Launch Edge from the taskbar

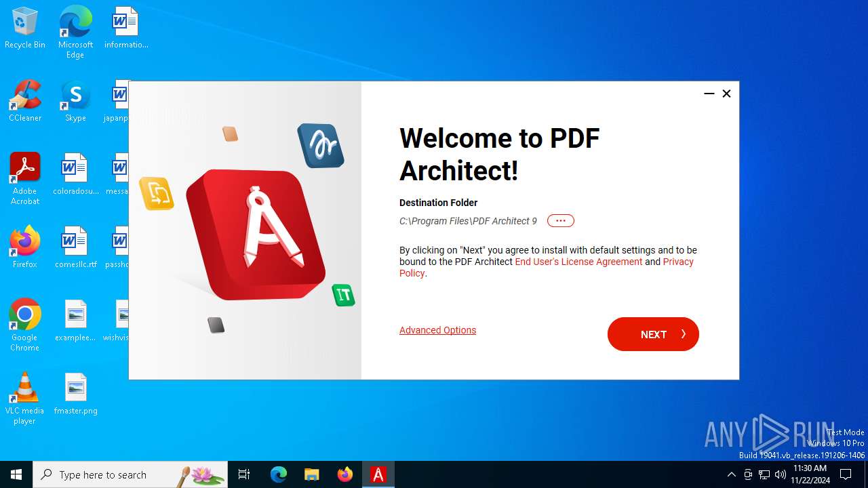point(279,474)
